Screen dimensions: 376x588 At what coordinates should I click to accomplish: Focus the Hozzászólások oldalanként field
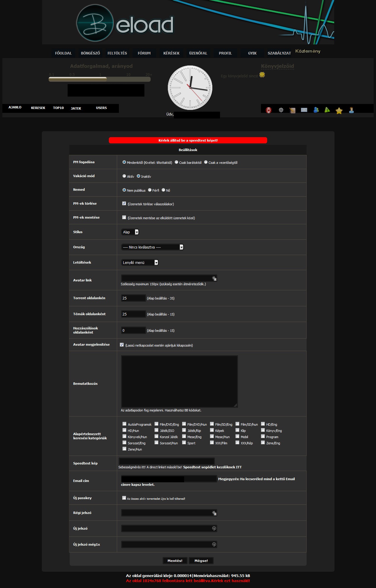coord(133,330)
